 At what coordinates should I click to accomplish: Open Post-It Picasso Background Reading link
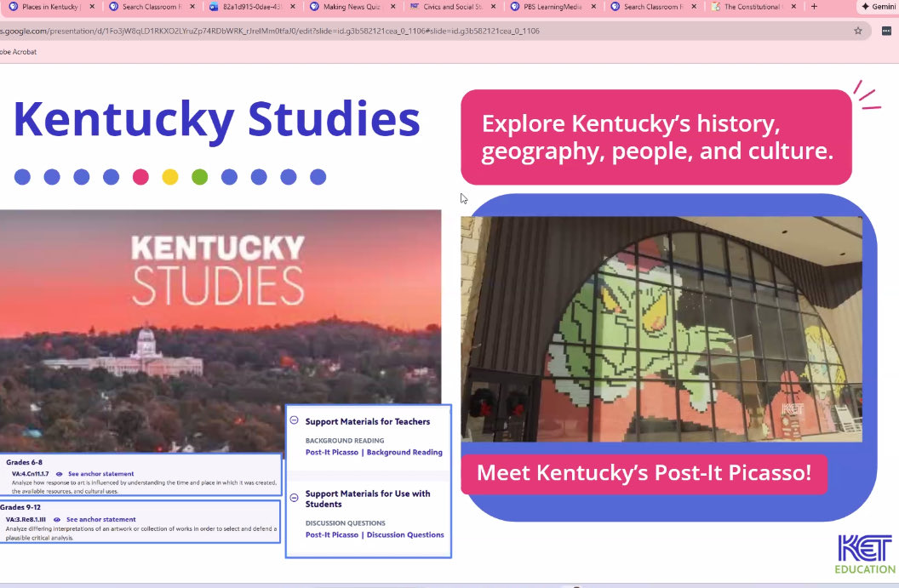[x=374, y=452]
